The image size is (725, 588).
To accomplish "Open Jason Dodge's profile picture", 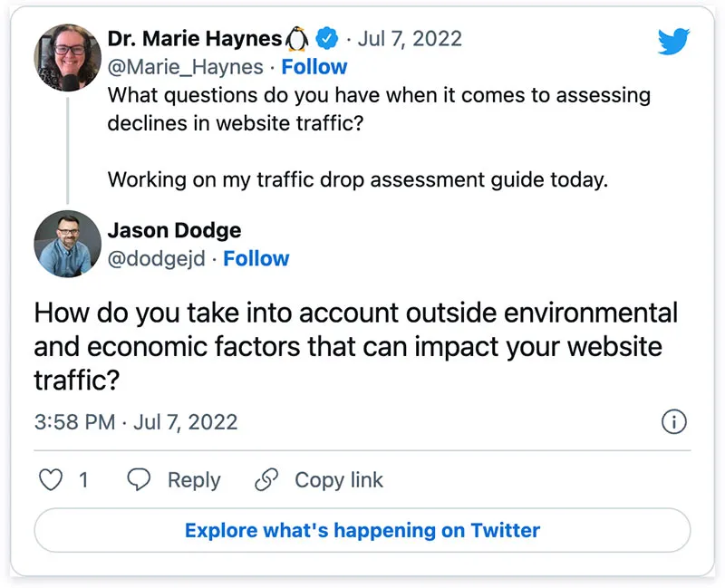I will tap(67, 244).
